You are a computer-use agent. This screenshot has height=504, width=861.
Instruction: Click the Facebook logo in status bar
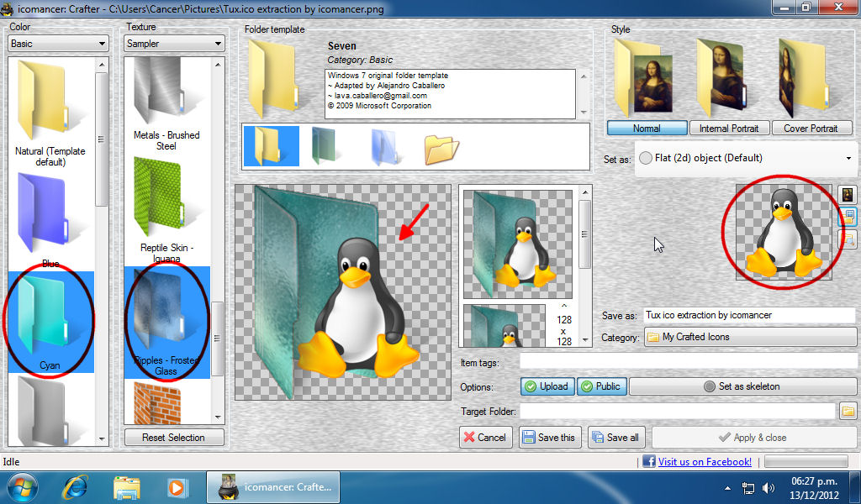(x=648, y=462)
